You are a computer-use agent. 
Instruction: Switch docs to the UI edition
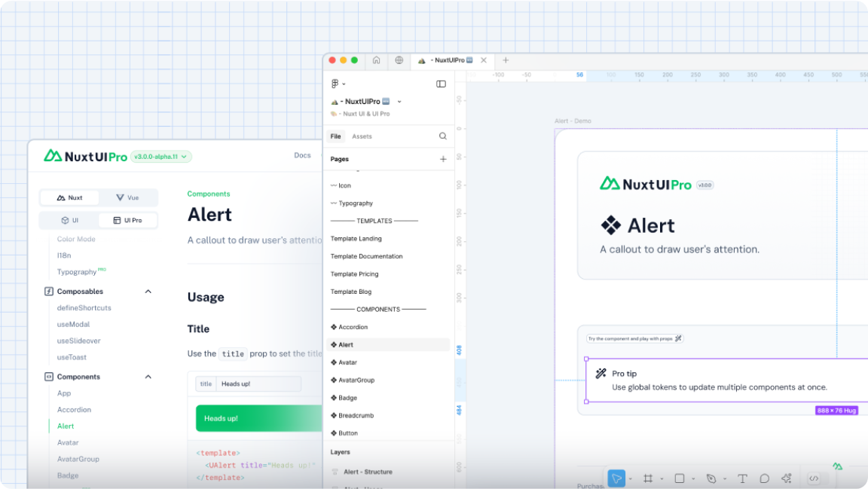click(x=69, y=219)
